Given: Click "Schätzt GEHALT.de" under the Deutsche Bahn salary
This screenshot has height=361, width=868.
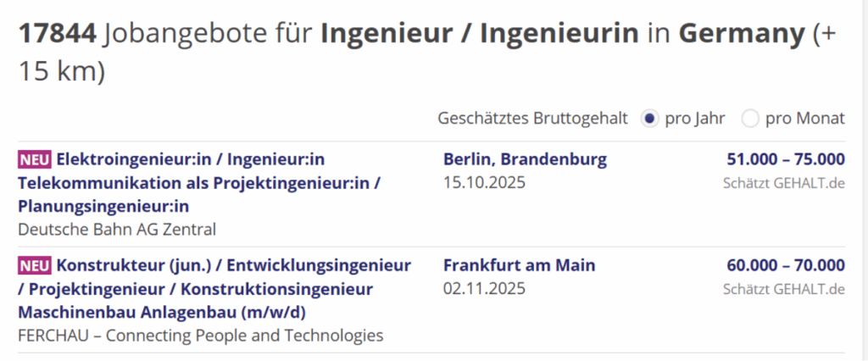Looking at the screenshot, I should [783, 182].
